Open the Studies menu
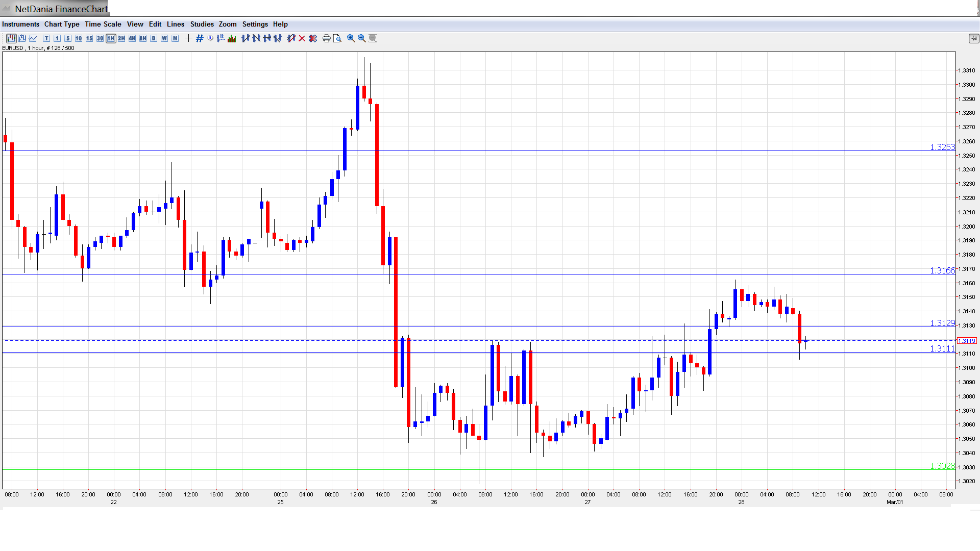The height and width of the screenshot is (551, 980). [x=202, y=24]
